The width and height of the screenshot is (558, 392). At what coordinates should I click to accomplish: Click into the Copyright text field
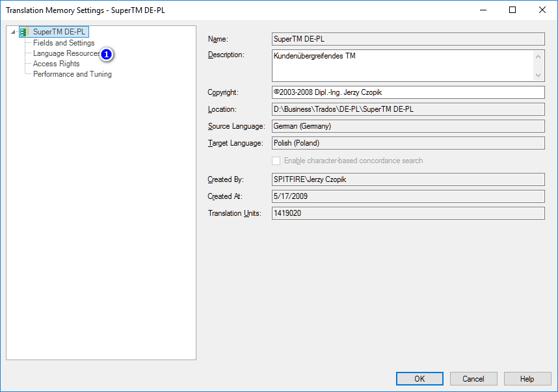408,92
